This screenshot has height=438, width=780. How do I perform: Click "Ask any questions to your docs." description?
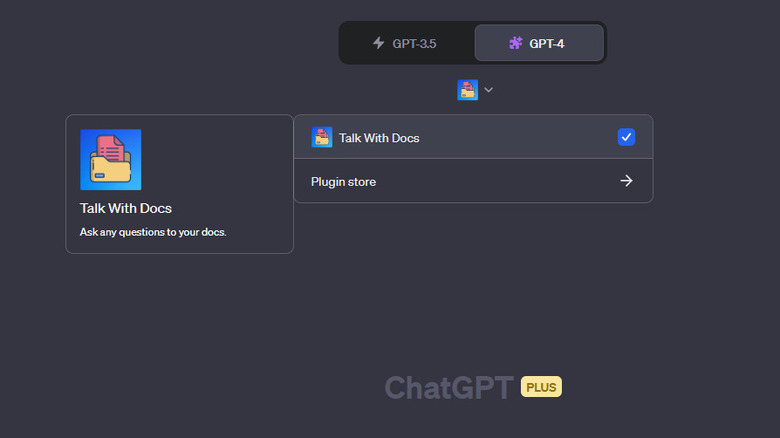153,232
